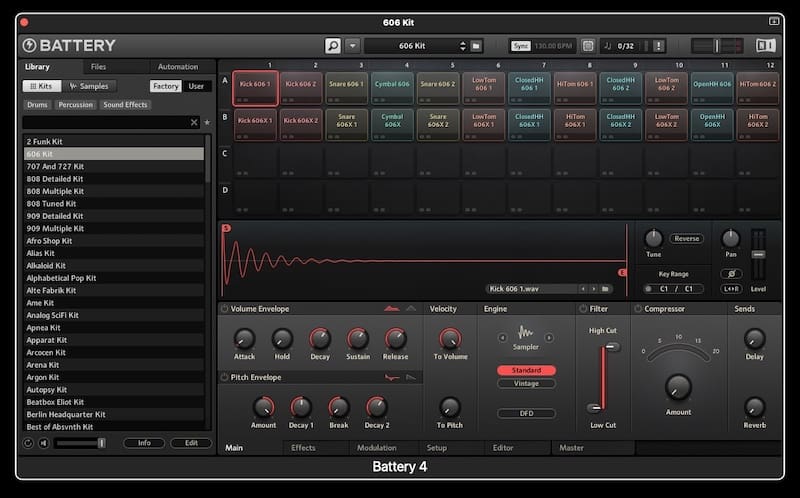Toggle the L/R channel swap button

coord(731,289)
